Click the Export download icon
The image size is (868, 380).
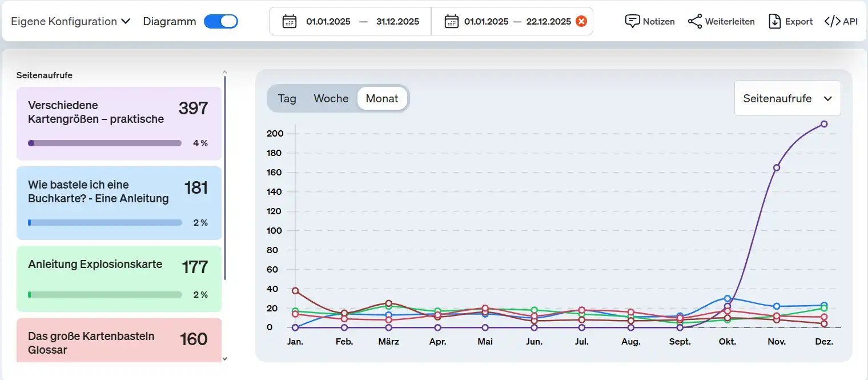pos(774,22)
